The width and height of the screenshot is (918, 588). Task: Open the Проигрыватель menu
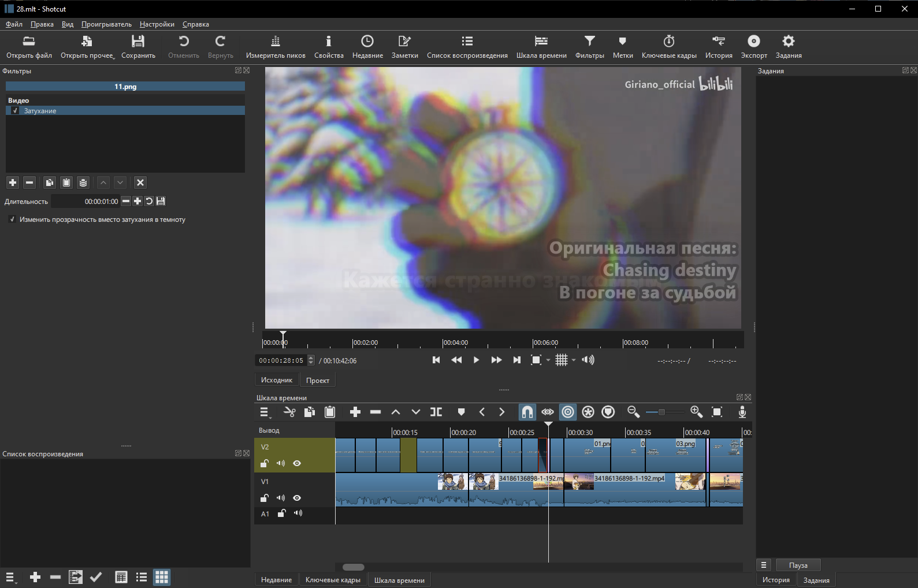coord(106,24)
